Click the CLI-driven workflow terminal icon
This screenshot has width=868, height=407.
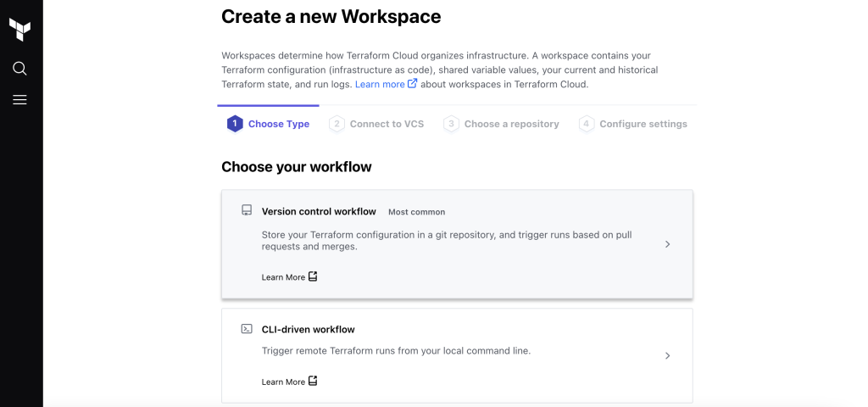click(247, 329)
